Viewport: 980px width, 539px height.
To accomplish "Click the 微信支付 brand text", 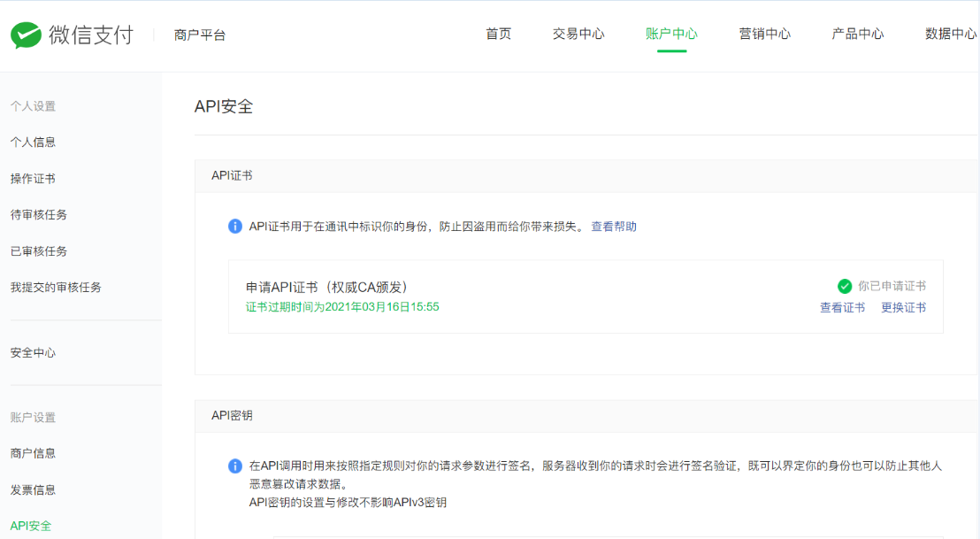I will (x=91, y=35).
